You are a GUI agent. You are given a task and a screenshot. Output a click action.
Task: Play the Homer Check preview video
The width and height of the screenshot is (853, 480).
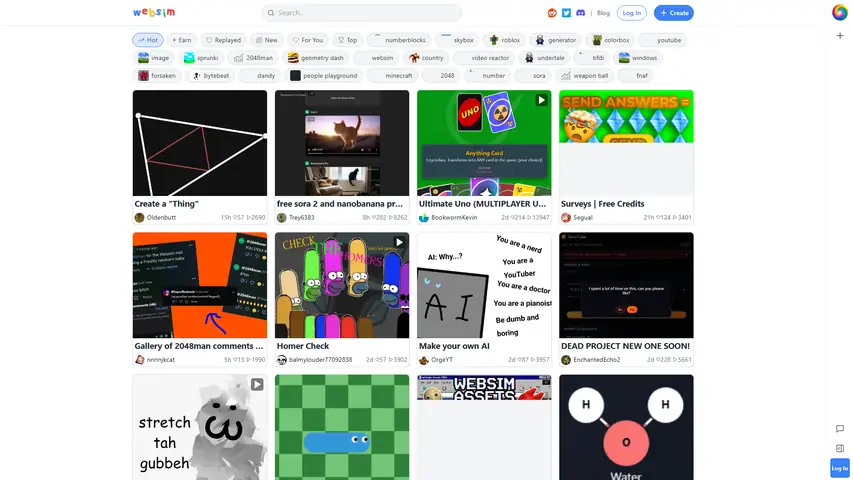click(399, 242)
